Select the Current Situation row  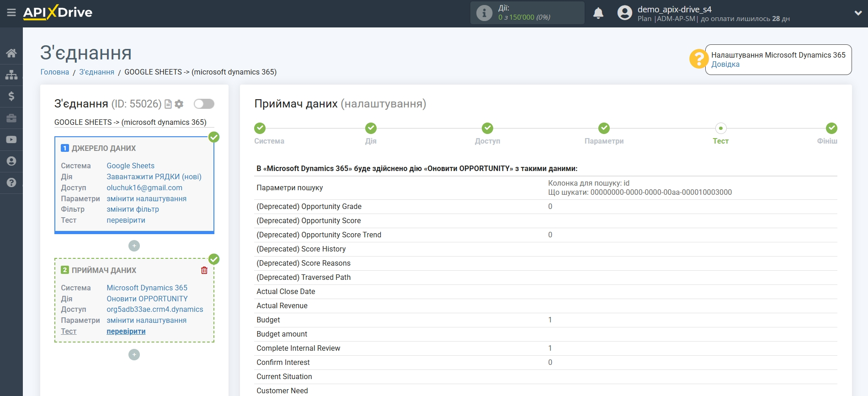click(x=546, y=376)
